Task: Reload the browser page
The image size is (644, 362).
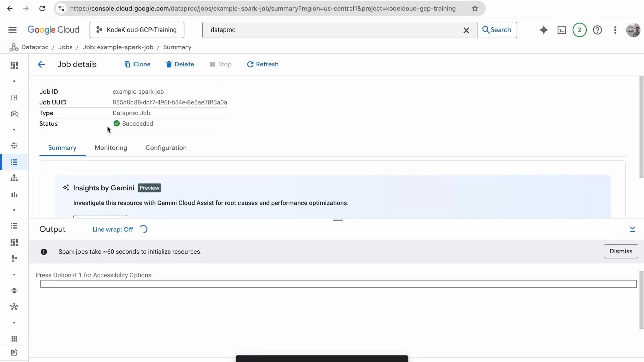Action: coord(42,9)
